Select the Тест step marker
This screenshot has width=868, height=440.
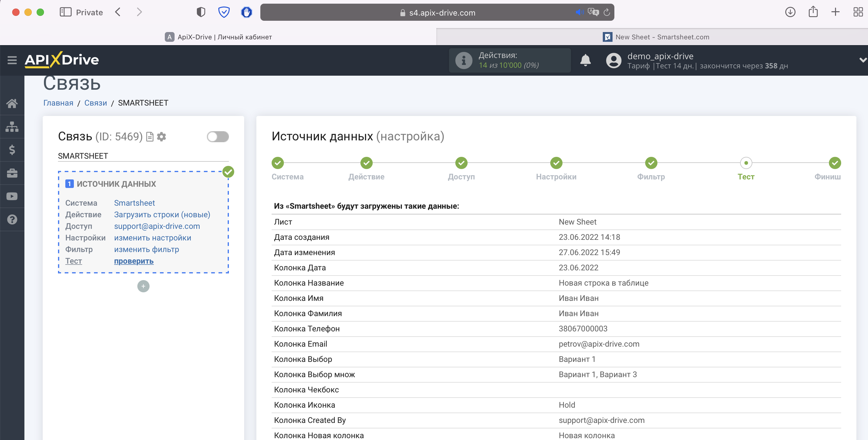(x=746, y=163)
